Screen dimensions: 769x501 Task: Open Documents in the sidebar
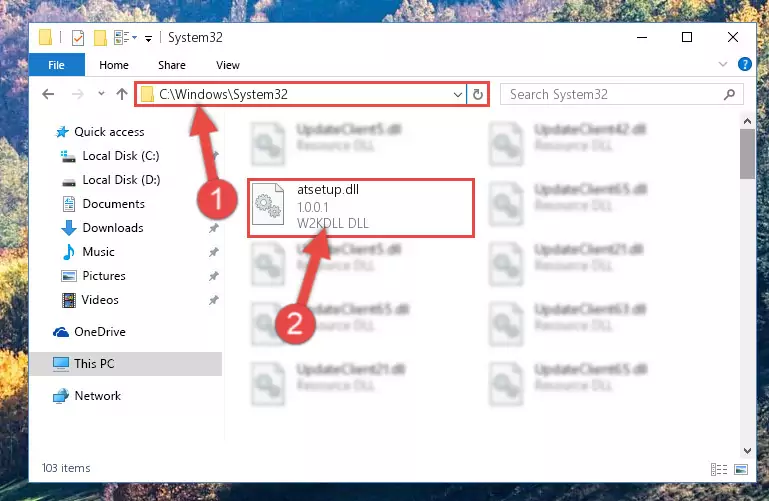click(x=113, y=204)
